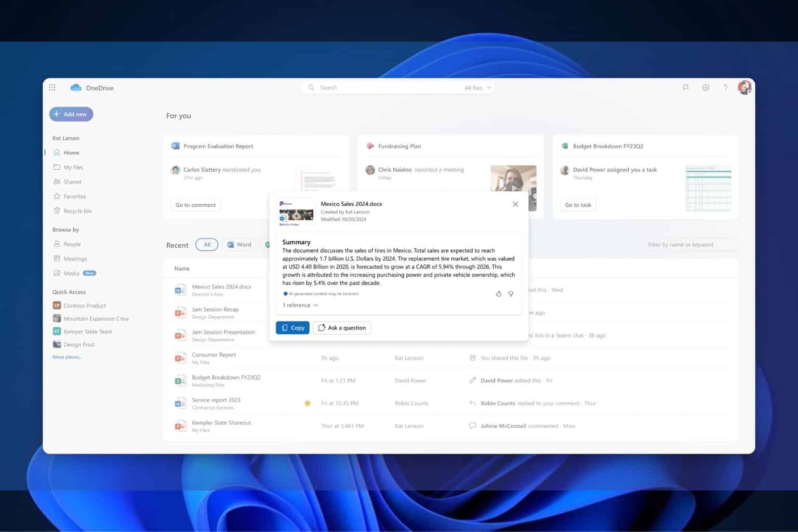This screenshot has height=532, width=798.
Task: Go to Home in sidebar
Action: [71, 153]
